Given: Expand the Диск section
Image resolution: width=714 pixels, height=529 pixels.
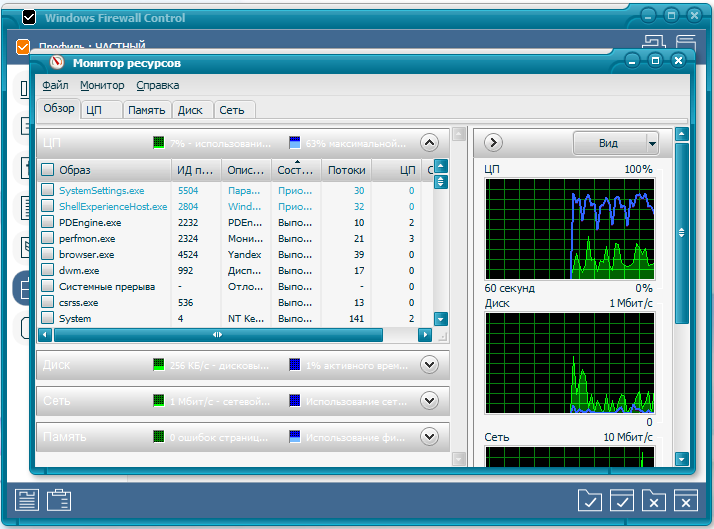Looking at the screenshot, I should coord(430,365).
